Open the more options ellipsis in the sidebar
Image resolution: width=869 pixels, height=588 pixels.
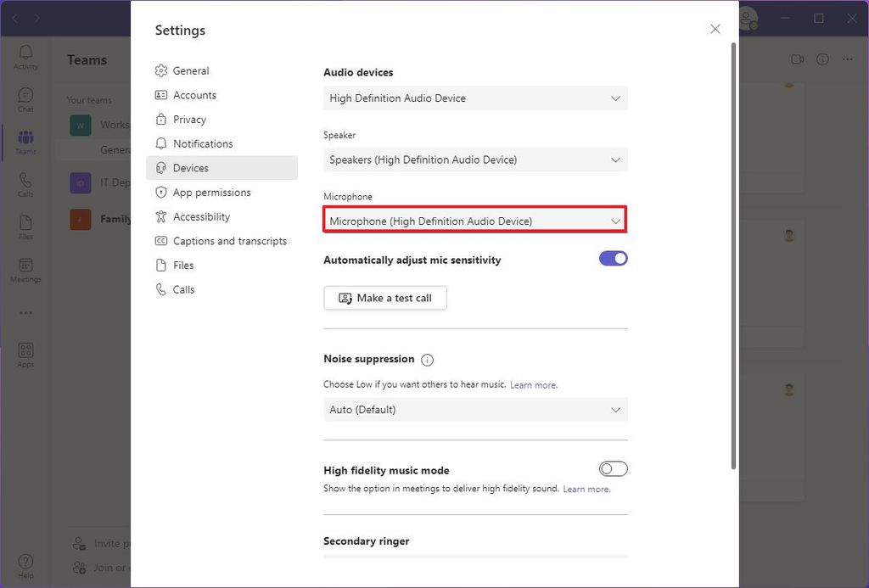(25, 312)
